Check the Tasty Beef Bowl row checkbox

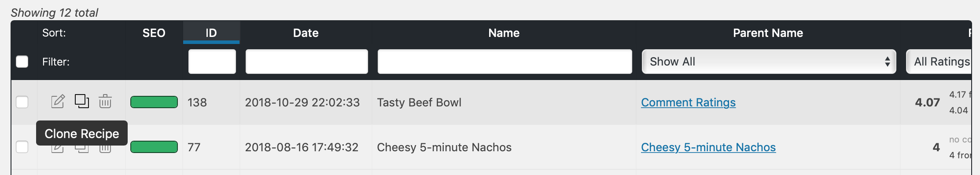(22, 102)
